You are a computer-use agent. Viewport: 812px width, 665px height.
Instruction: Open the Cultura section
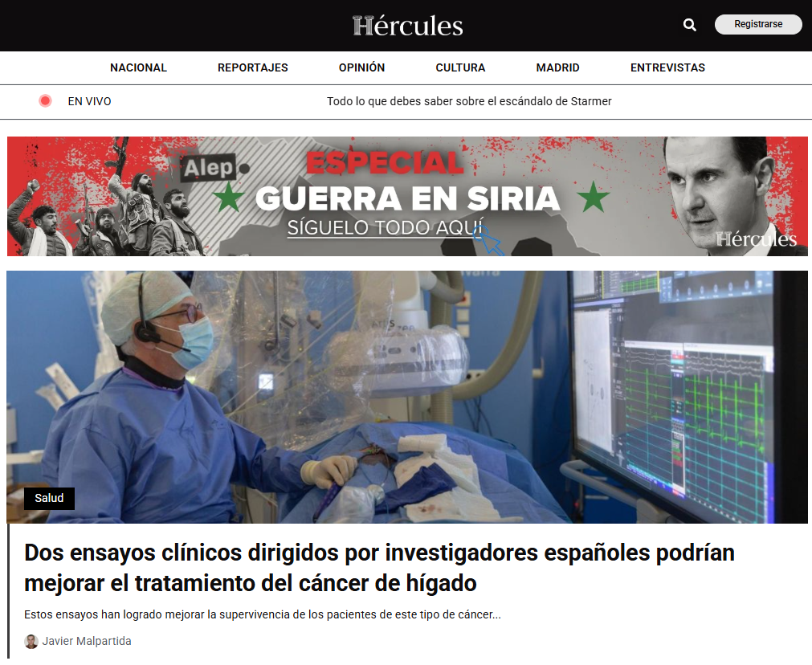(x=460, y=67)
